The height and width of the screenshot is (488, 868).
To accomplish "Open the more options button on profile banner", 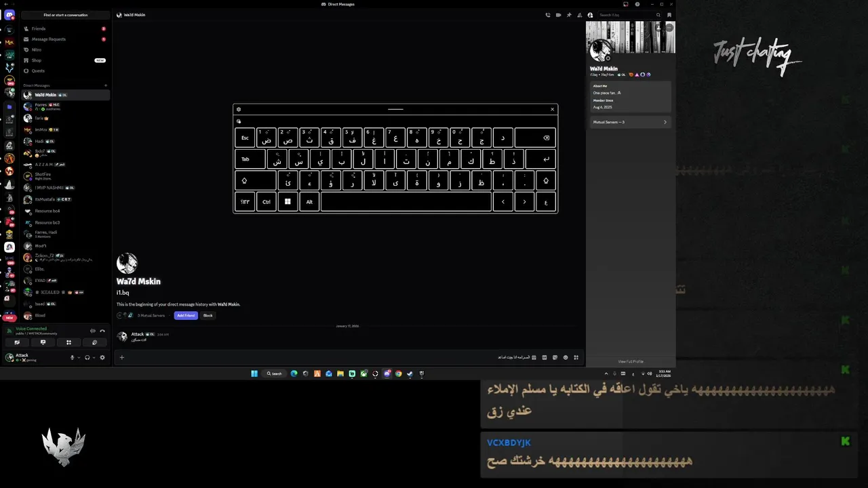I will coord(669,27).
